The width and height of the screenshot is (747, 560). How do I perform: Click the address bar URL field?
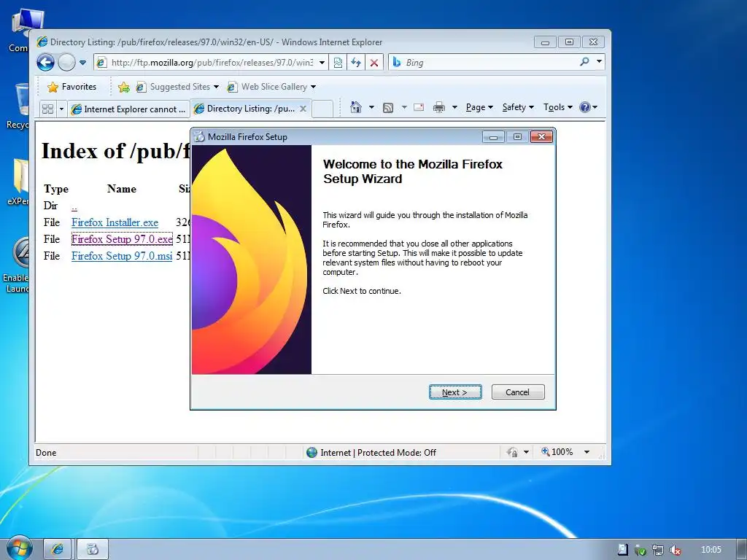[212, 63]
